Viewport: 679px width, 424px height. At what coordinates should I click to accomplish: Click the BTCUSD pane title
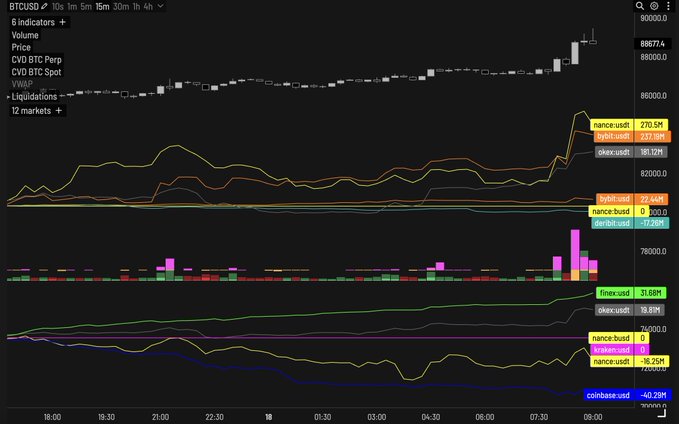coord(24,6)
